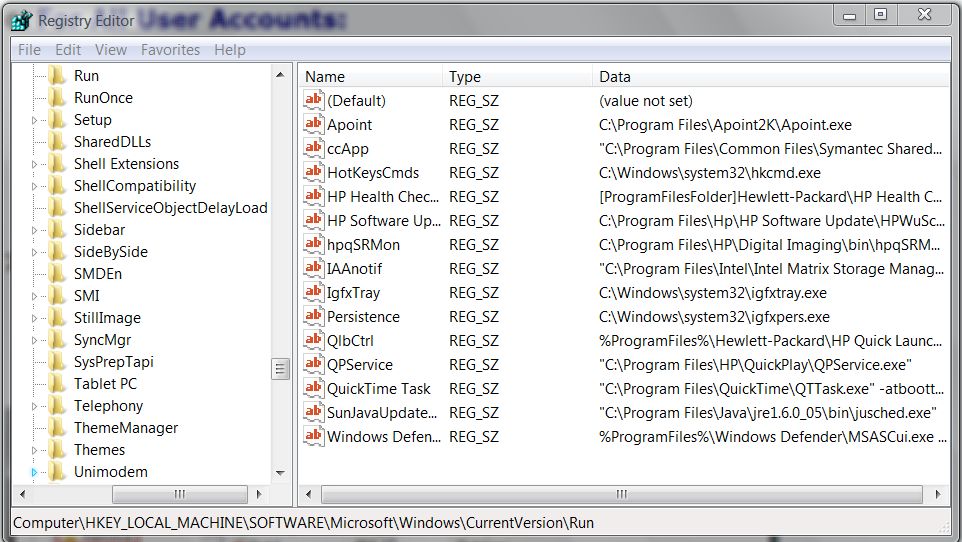Expand the Sidebar key
Screen dimensions: 962x542
(34, 230)
